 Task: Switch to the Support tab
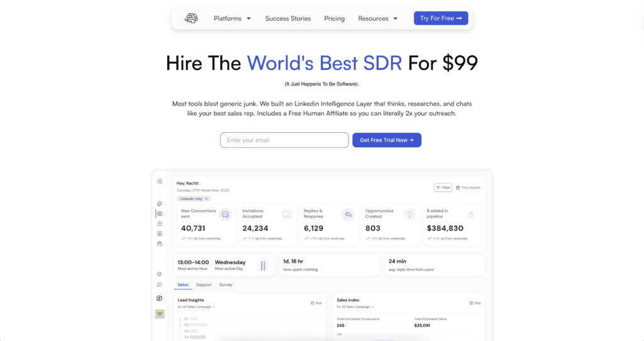pos(204,285)
